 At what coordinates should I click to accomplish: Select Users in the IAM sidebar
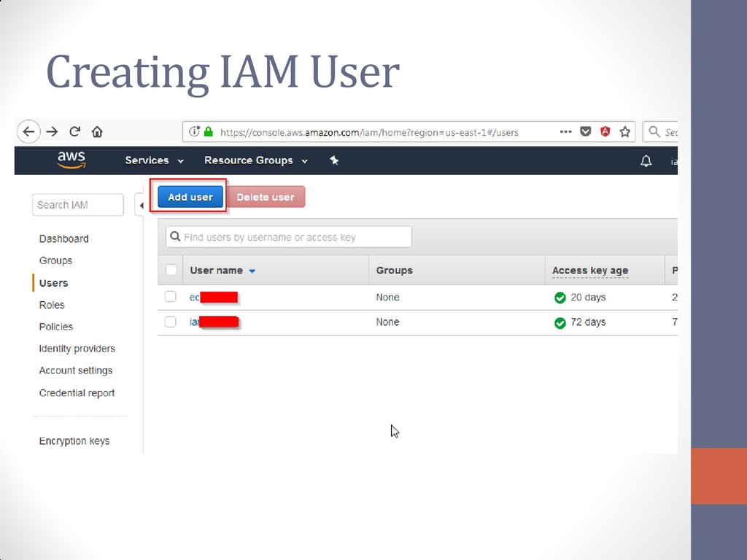(53, 283)
